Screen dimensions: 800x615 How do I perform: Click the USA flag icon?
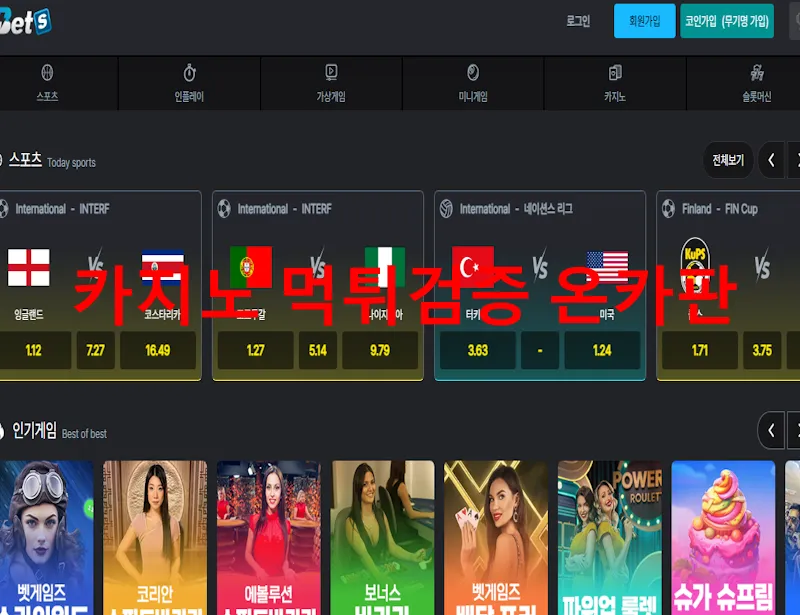607,267
